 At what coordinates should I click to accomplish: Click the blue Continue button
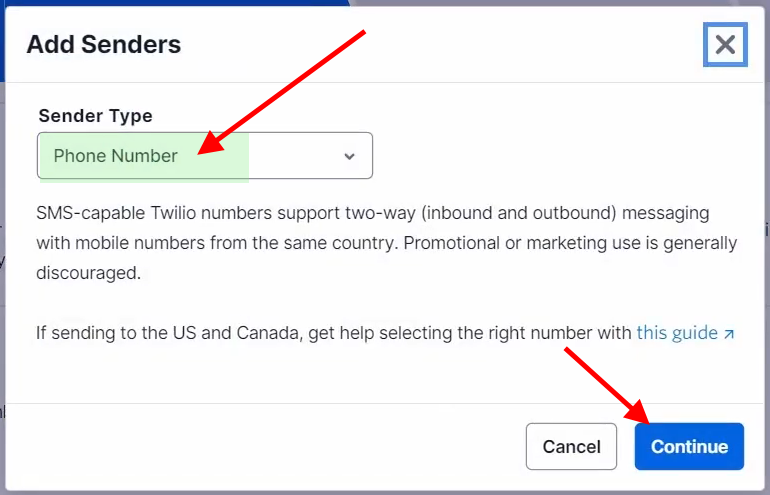click(689, 446)
